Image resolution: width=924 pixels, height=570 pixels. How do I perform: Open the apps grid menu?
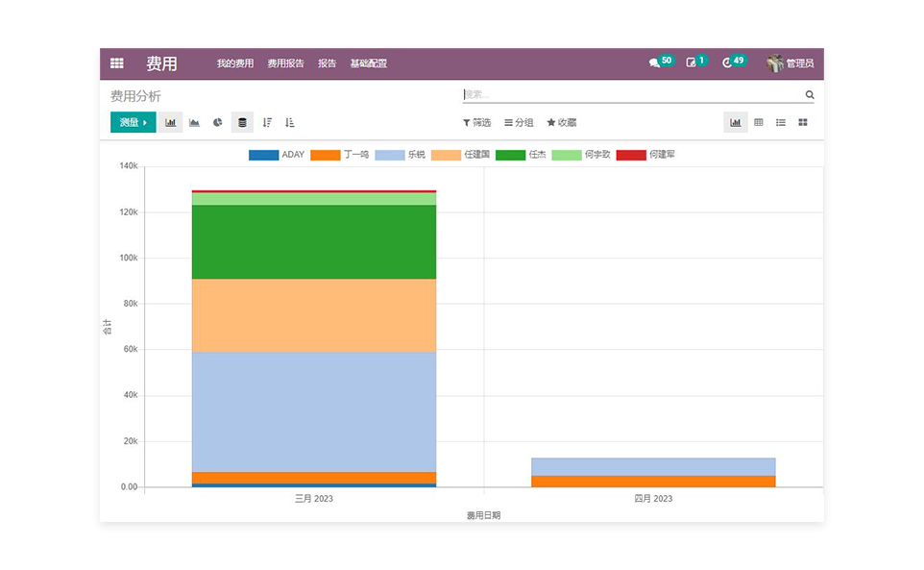coord(116,63)
